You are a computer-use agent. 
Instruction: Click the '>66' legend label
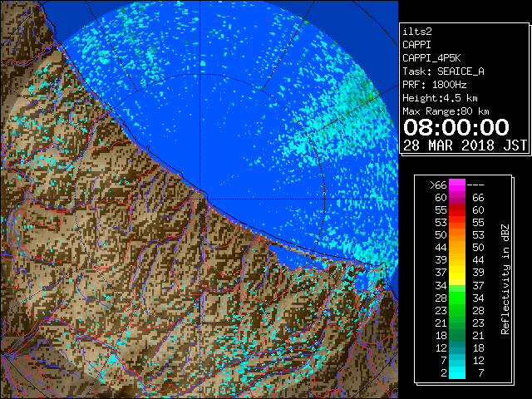438,185
